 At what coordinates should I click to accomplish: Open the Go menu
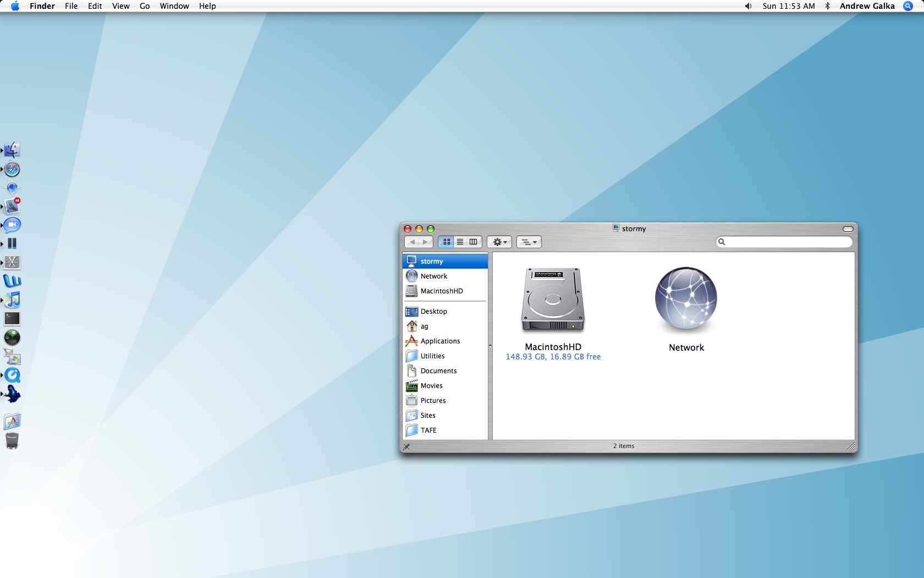coord(145,6)
